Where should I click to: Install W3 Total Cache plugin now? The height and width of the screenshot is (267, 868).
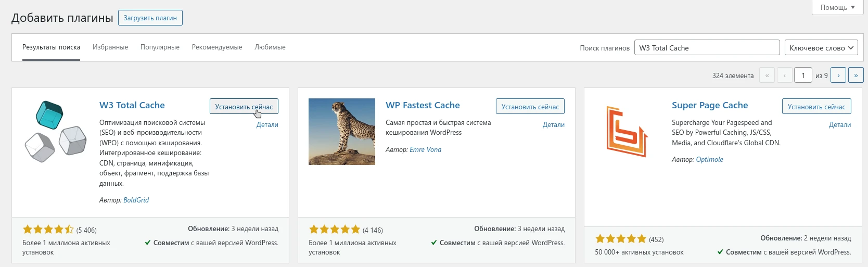pos(244,107)
